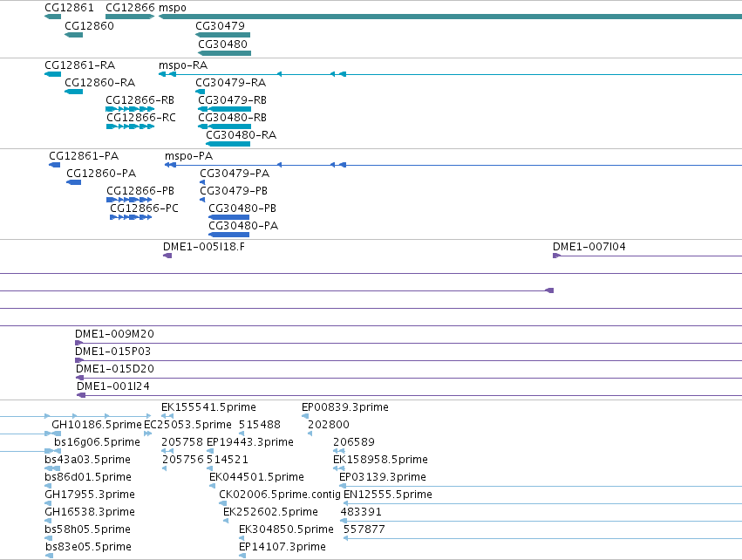
Task: Select the CG12860 gene feature bar
Action: pyautogui.click(x=73, y=35)
